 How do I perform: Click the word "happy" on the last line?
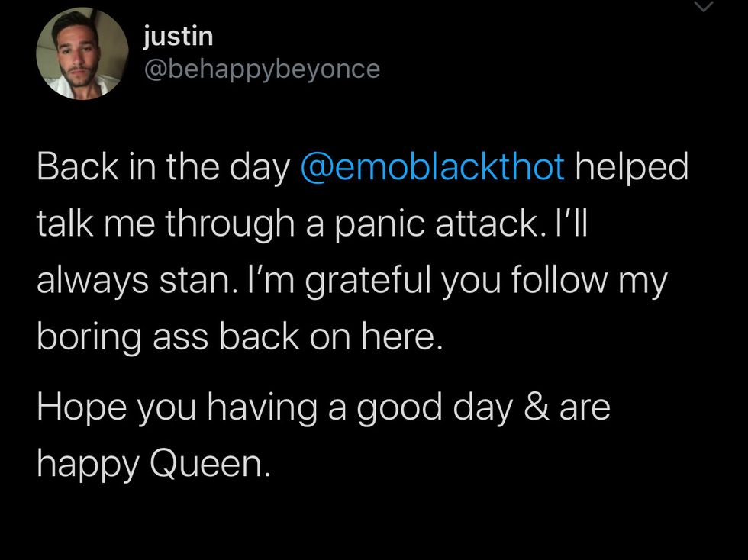tap(86, 463)
